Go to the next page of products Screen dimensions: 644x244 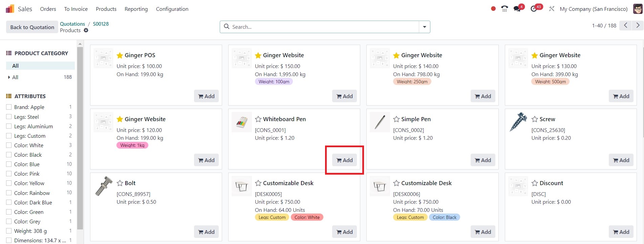(x=638, y=25)
